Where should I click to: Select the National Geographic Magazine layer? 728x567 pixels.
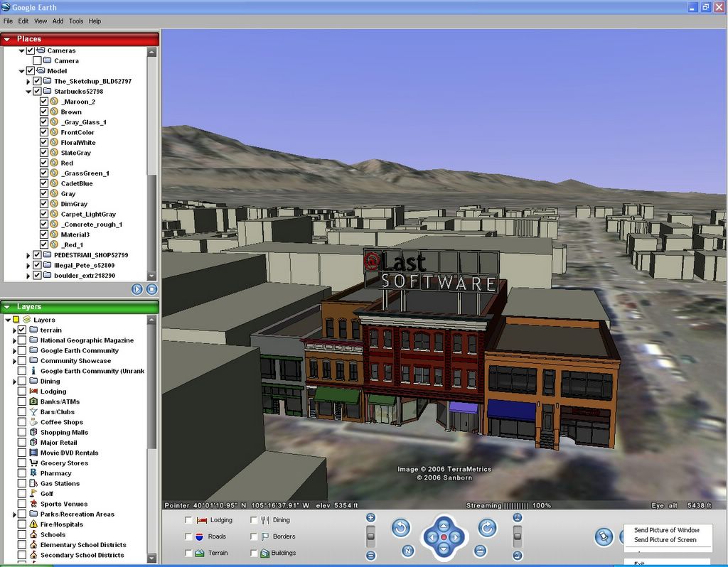87,340
